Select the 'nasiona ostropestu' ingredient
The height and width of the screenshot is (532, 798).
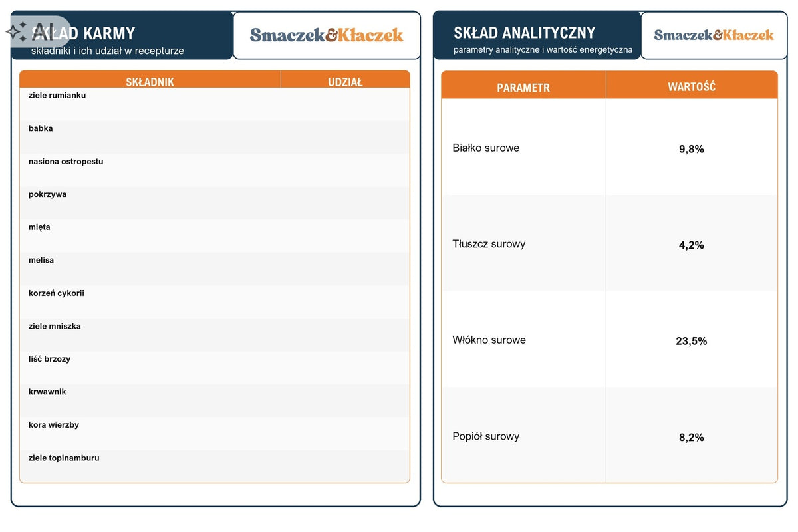214,170
